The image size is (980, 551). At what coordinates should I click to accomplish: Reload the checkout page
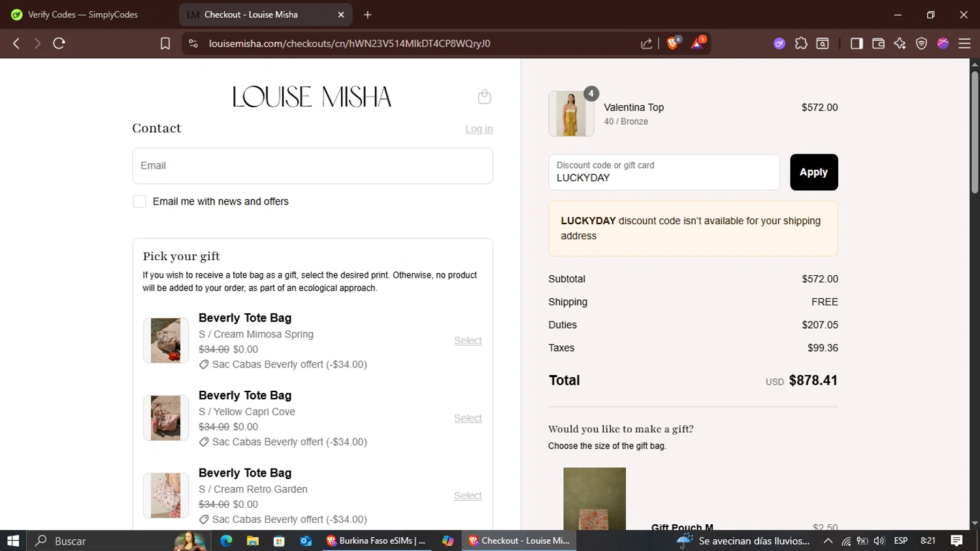59,43
